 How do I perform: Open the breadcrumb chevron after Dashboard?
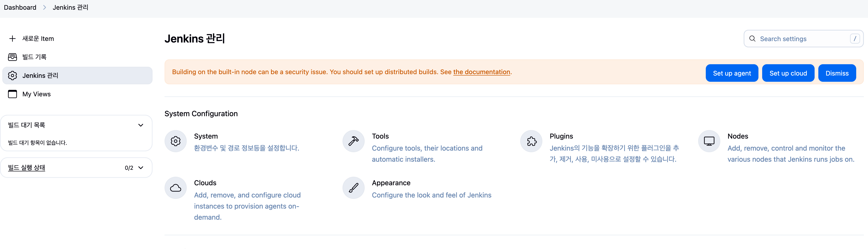pos(44,7)
